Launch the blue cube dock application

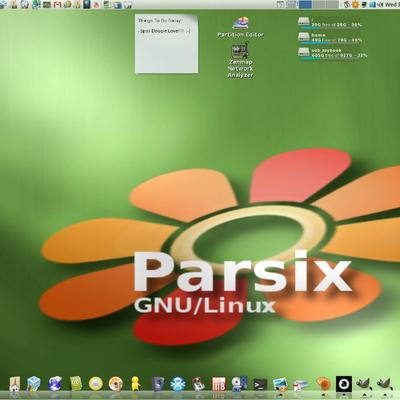point(34,384)
